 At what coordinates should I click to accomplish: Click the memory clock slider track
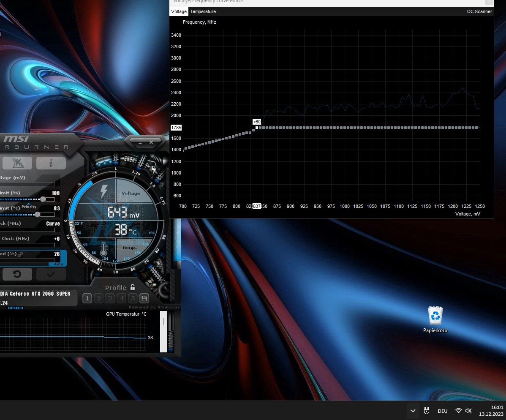tap(27, 245)
